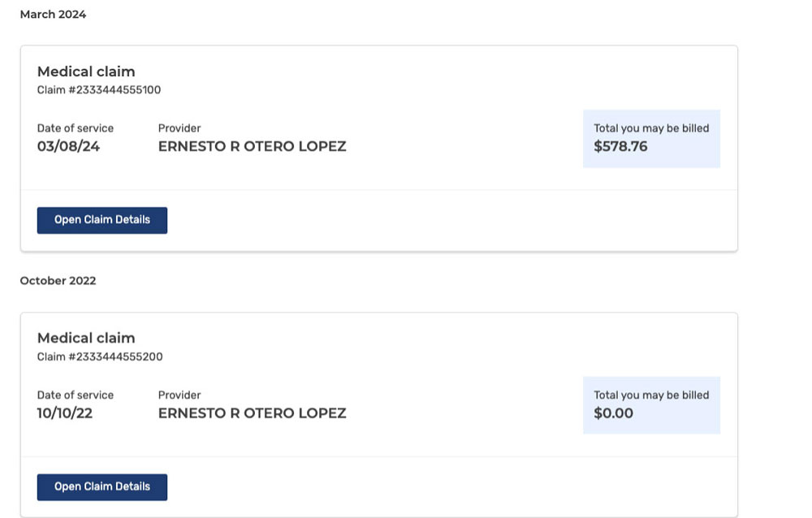812x518 pixels.
Task: Click the March 2024 section heading
Action: click(x=53, y=15)
